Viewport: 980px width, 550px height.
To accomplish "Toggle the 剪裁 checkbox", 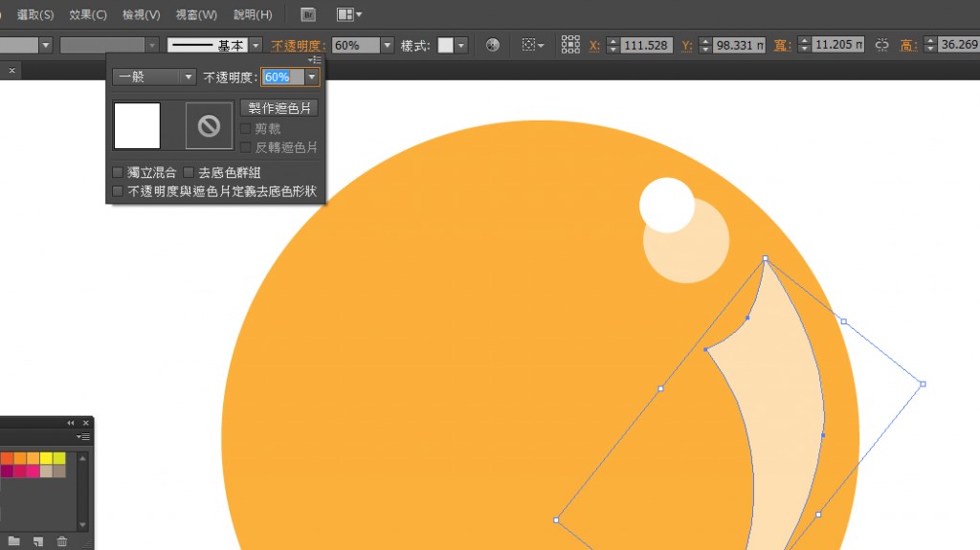I will (x=246, y=128).
